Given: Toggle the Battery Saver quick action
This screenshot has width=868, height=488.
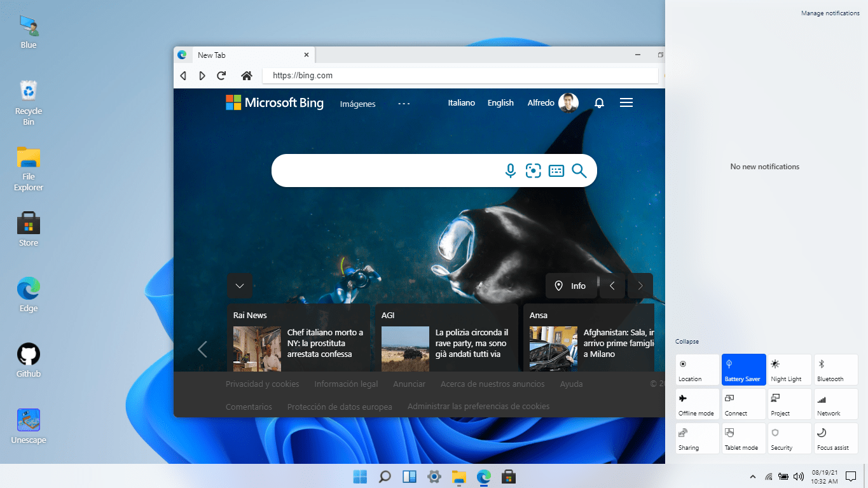Looking at the screenshot, I should tap(743, 370).
